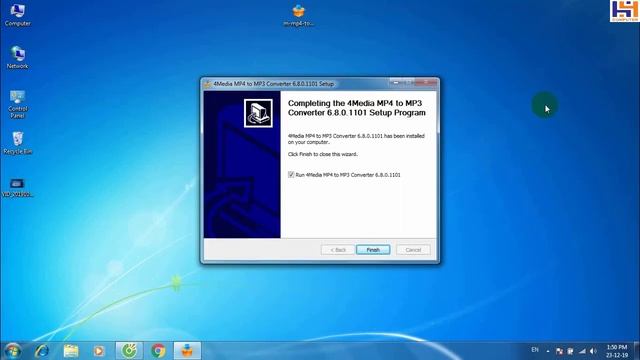Close the setup window with X button
The width and height of the screenshot is (640, 360).
[x=427, y=82]
